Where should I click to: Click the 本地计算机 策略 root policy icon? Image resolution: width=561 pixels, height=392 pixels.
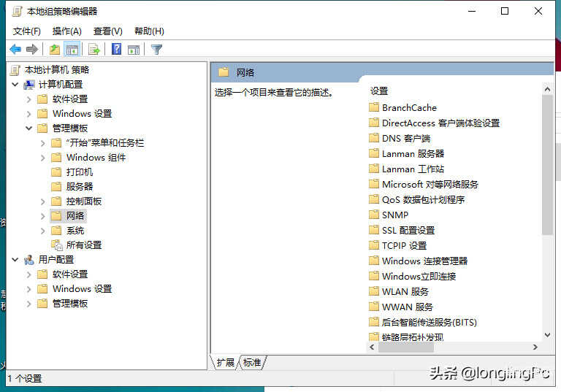point(15,70)
